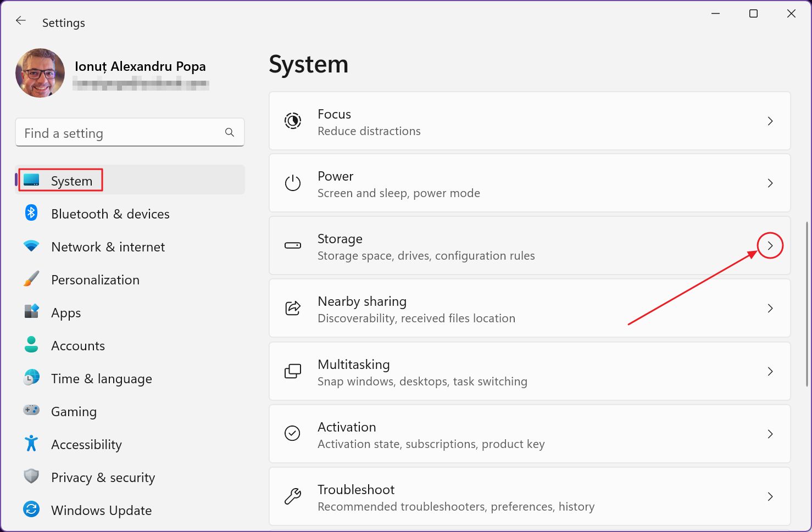Expand Storage row chevron
Image resolution: width=812 pixels, height=532 pixels.
(x=770, y=245)
